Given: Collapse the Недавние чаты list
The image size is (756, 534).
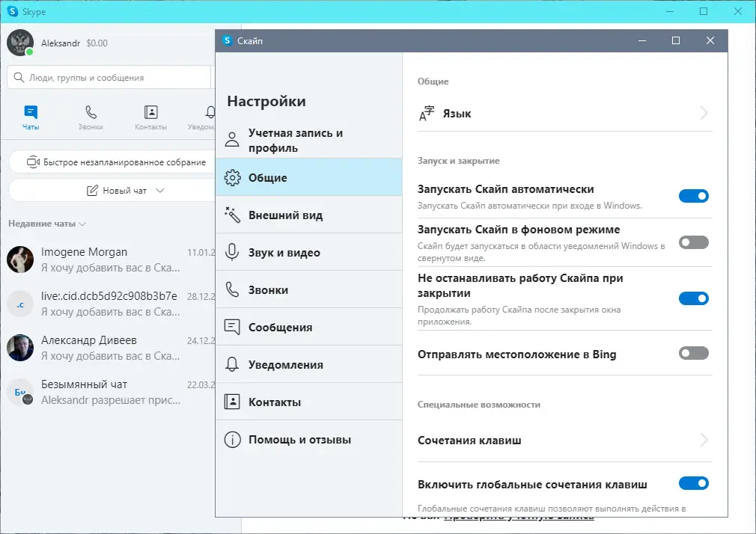Looking at the screenshot, I should pos(82,224).
